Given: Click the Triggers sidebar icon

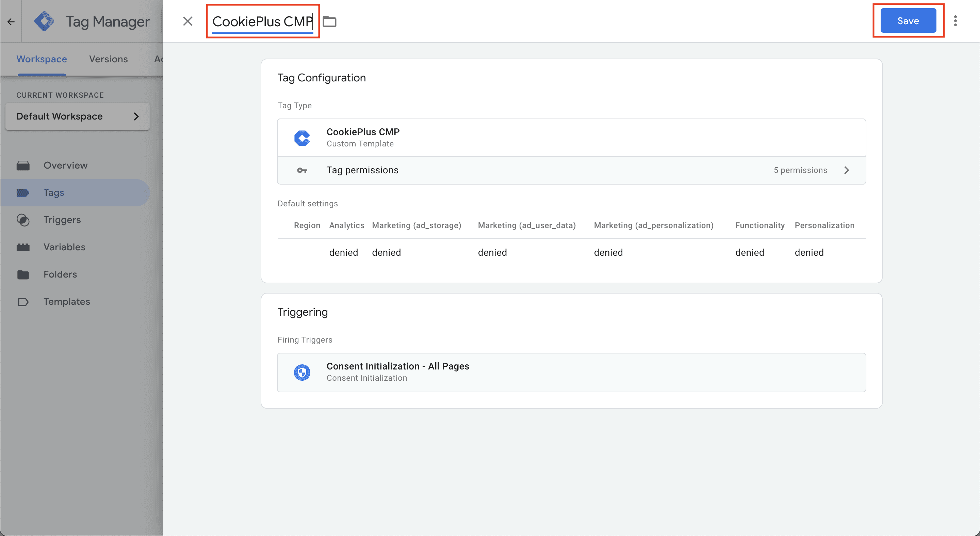Looking at the screenshot, I should tap(23, 220).
